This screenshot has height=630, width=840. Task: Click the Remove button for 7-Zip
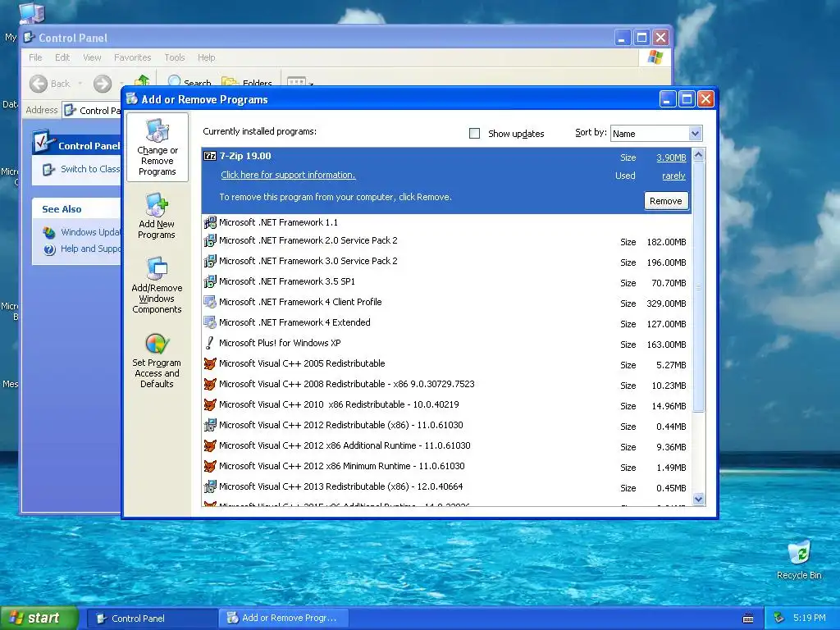[666, 201]
